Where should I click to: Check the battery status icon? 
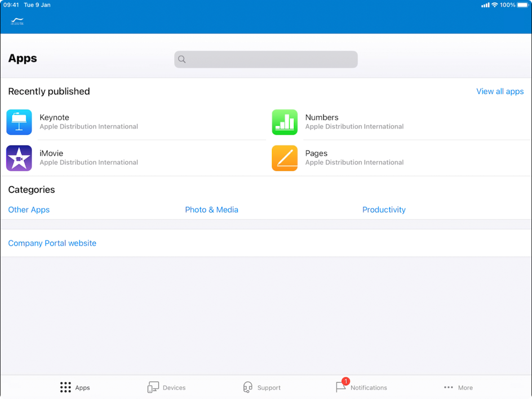(x=523, y=5)
